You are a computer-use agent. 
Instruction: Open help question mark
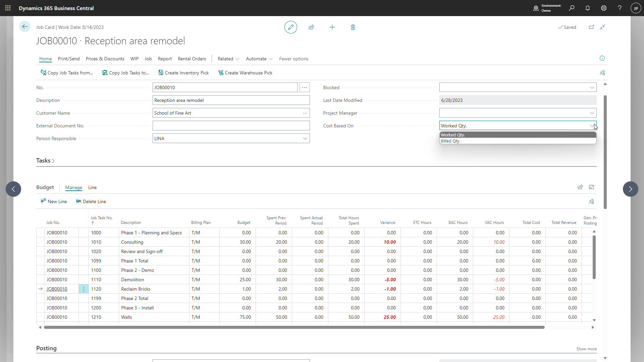click(x=620, y=8)
